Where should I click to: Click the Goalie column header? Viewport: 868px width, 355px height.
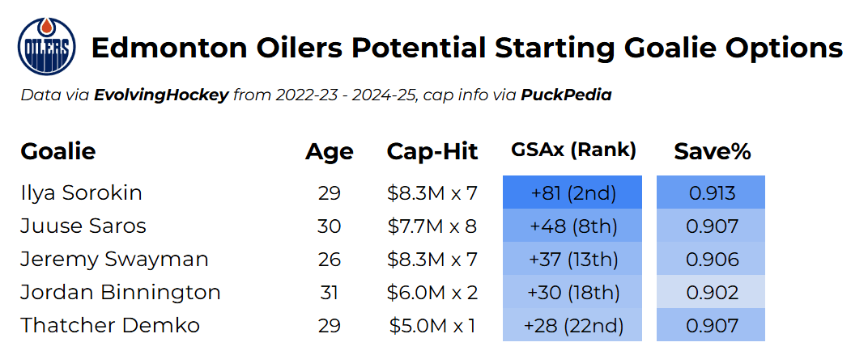(x=58, y=151)
